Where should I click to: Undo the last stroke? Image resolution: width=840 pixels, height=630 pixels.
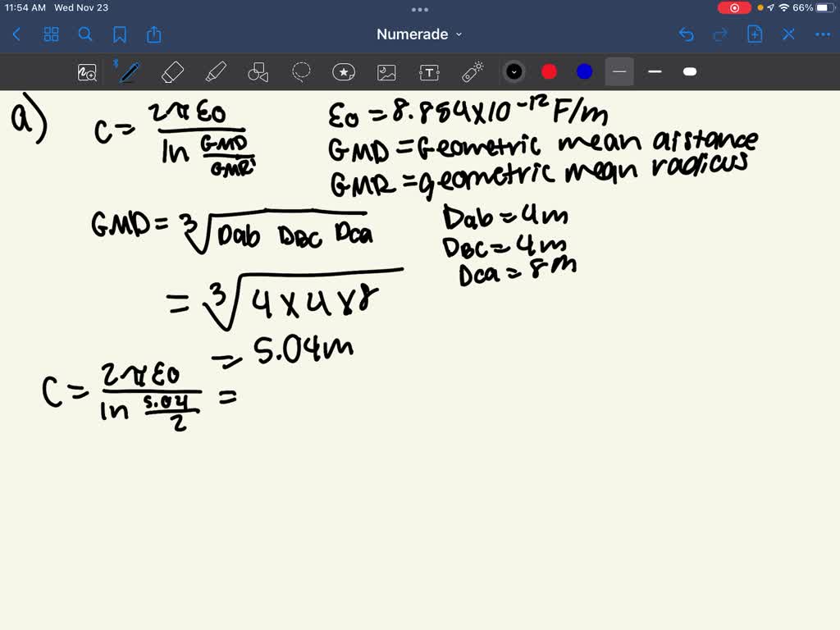tap(687, 34)
